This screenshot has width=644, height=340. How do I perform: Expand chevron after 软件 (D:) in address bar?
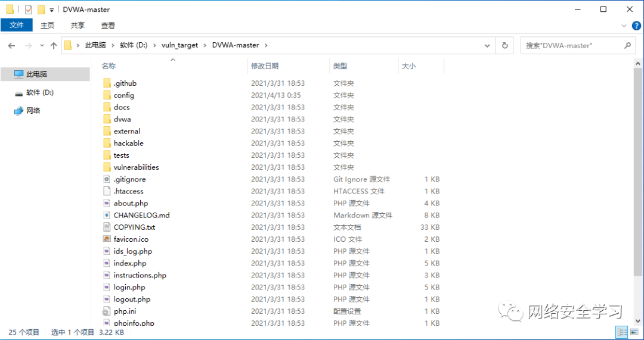154,45
